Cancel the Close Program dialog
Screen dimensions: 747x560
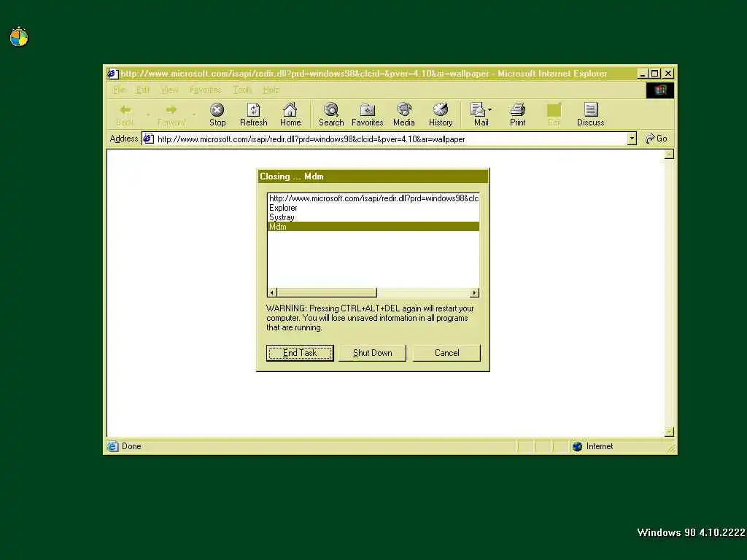446,353
